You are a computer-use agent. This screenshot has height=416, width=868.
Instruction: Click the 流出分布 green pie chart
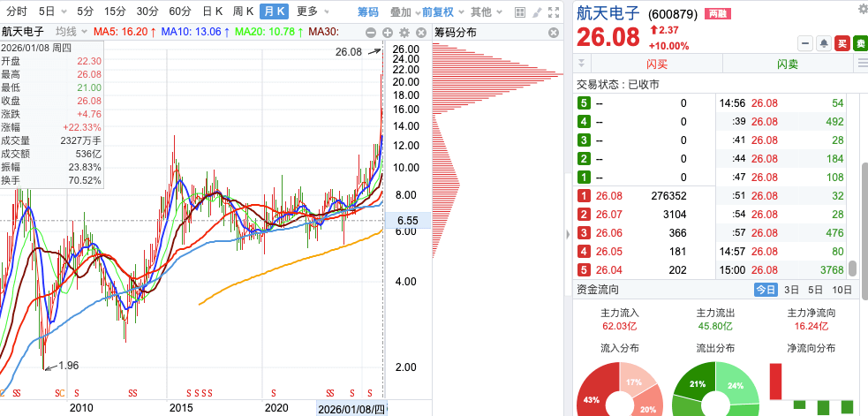(715, 389)
